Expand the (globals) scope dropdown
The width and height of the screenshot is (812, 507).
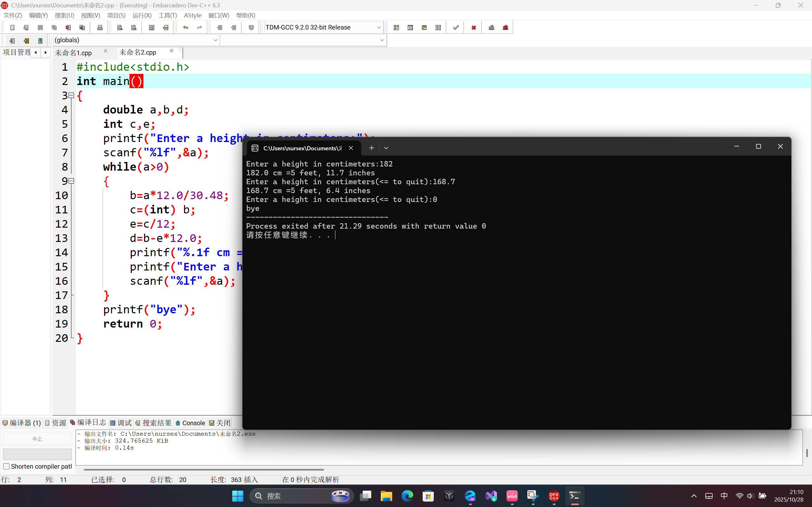215,40
